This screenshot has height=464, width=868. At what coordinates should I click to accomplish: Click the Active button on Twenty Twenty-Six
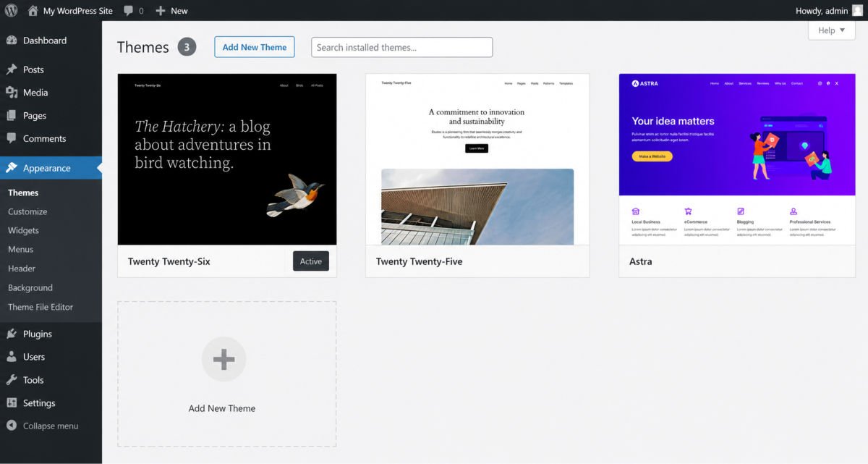(x=311, y=261)
